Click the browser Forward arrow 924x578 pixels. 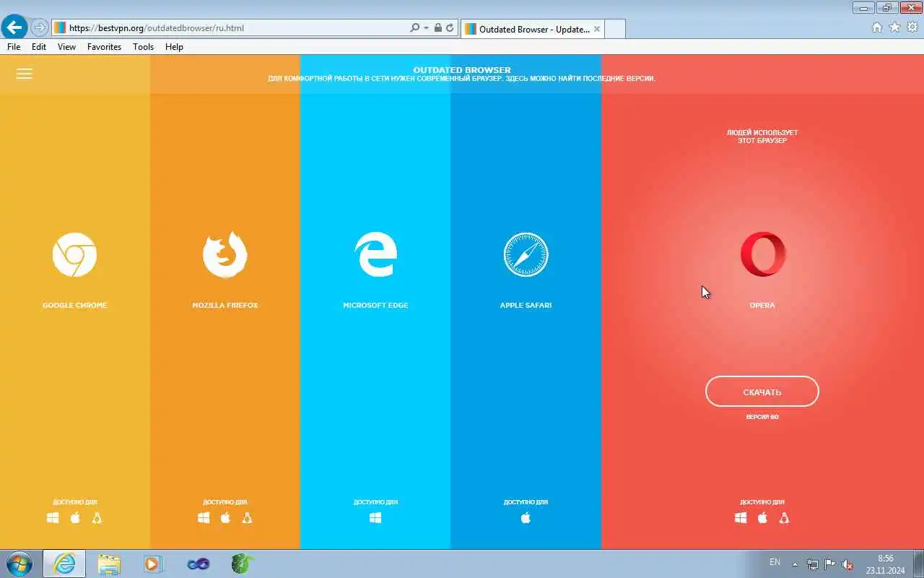(39, 28)
